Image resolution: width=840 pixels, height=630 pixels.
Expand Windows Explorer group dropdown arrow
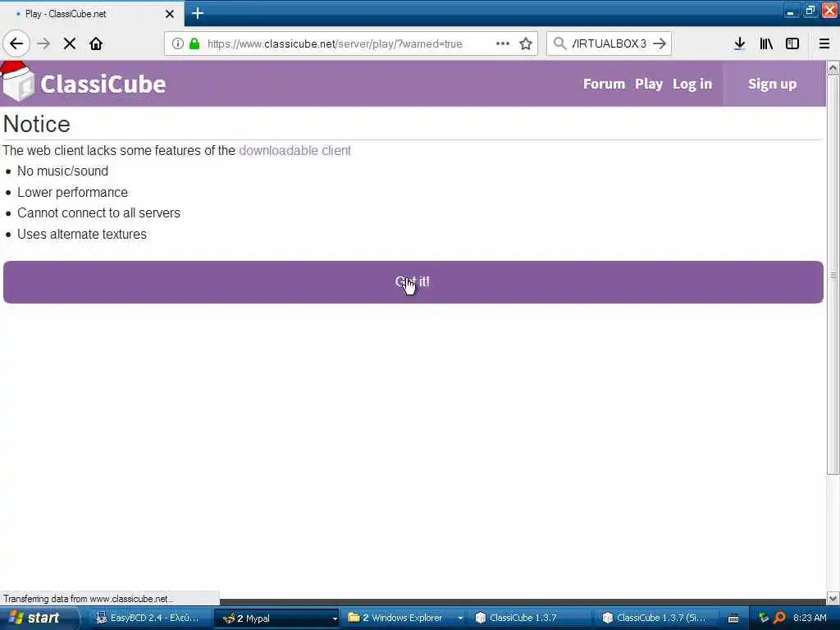pyautogui.click(x=460, y=619)
